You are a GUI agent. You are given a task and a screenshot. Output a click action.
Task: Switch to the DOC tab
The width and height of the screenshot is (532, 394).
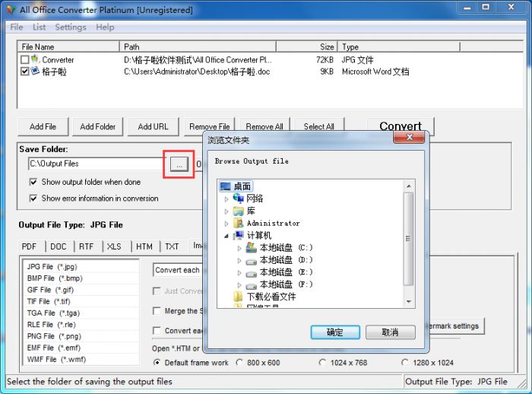coord(59,246)
